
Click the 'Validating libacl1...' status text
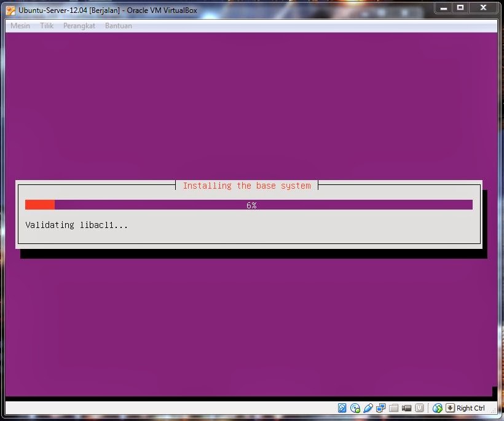(x=76, y=225)
